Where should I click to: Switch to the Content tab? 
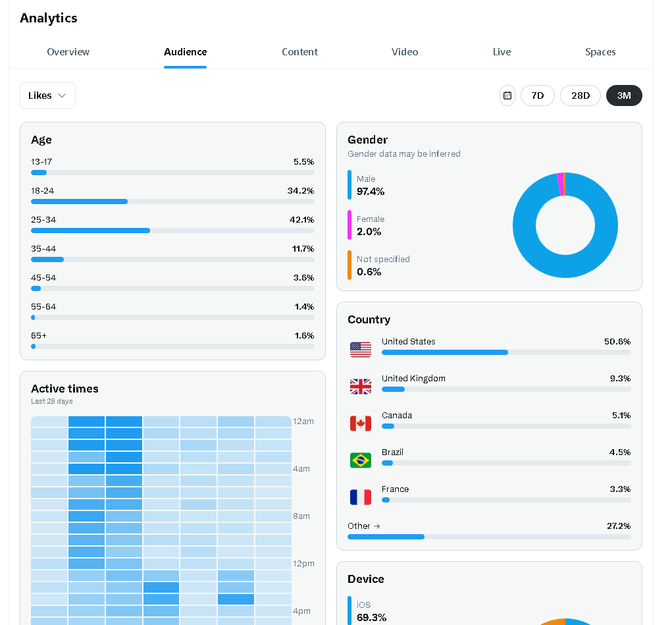[299, 52]
